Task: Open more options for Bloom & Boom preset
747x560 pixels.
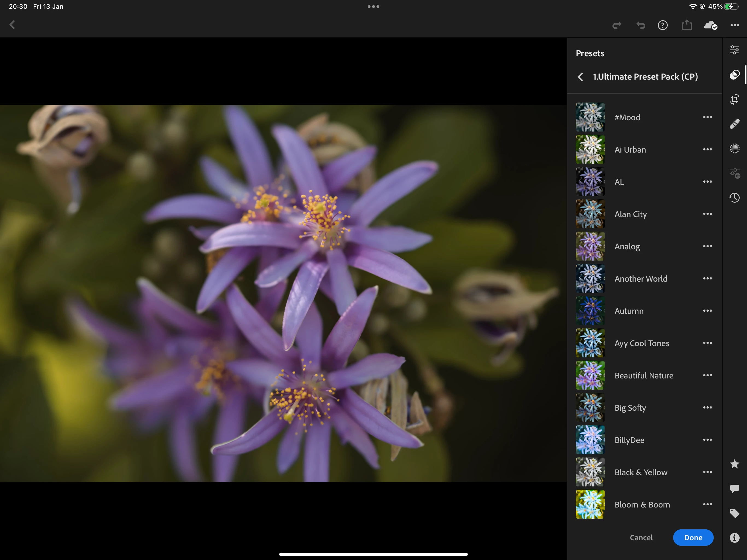Action: 707,504
